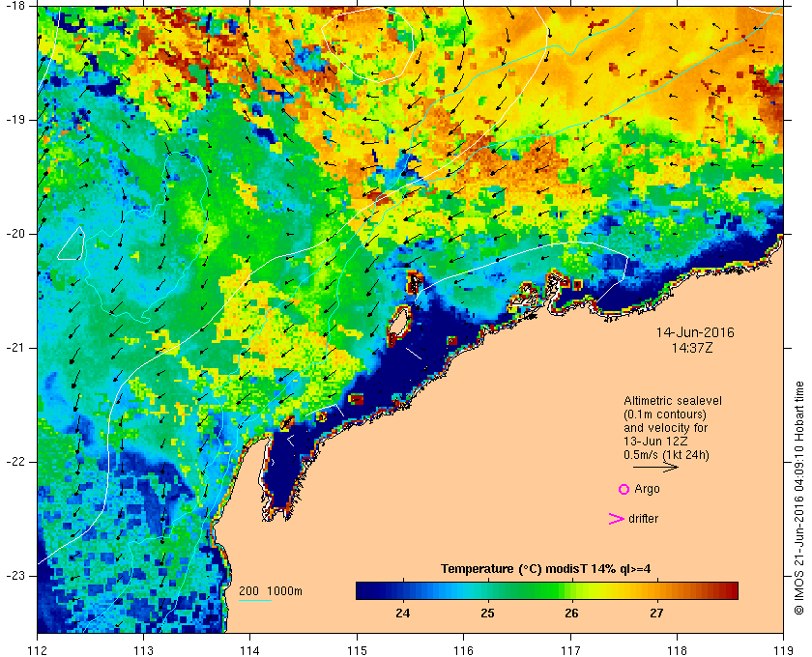Click the pink Argo circle legend symbol
This screenshot has height=657, width=812.
point(624,489)
